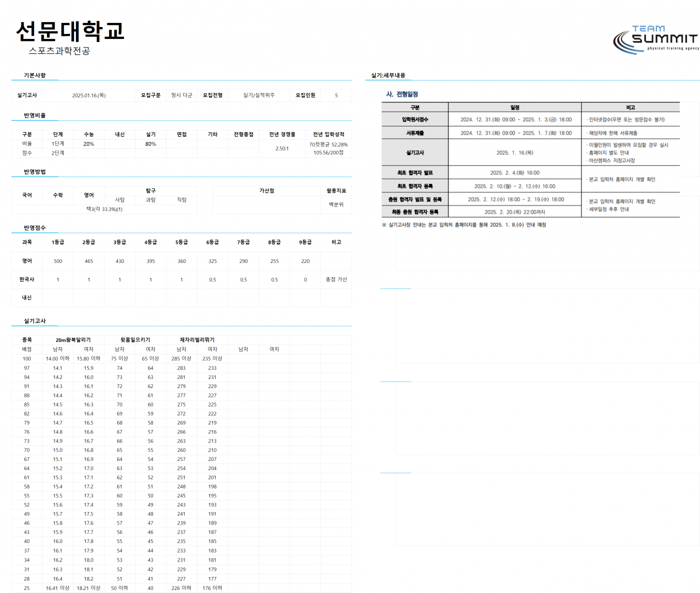
Task: Click the 한국사 총점 가산 note cell
Action: coord(336,279)
